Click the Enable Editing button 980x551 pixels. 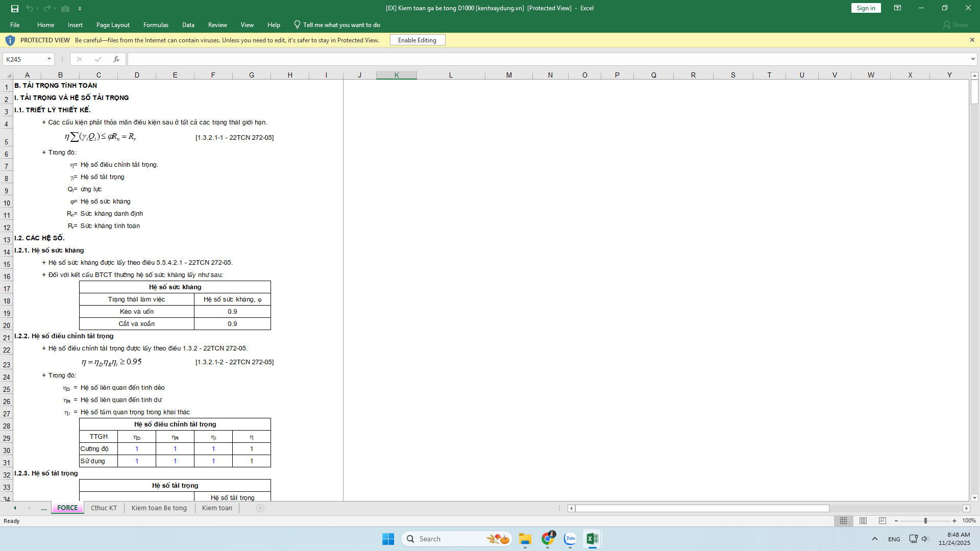(417, 40)
